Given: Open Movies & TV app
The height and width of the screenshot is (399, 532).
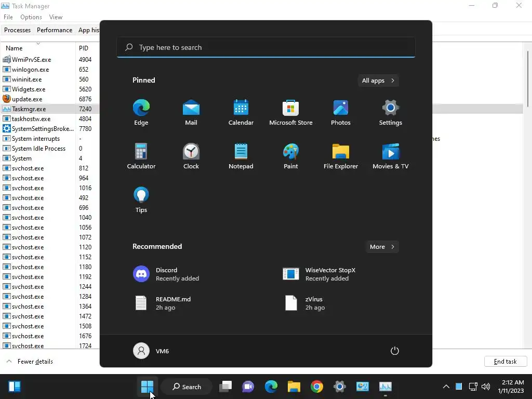Looking at the screenshot, I should coord(391,156).
